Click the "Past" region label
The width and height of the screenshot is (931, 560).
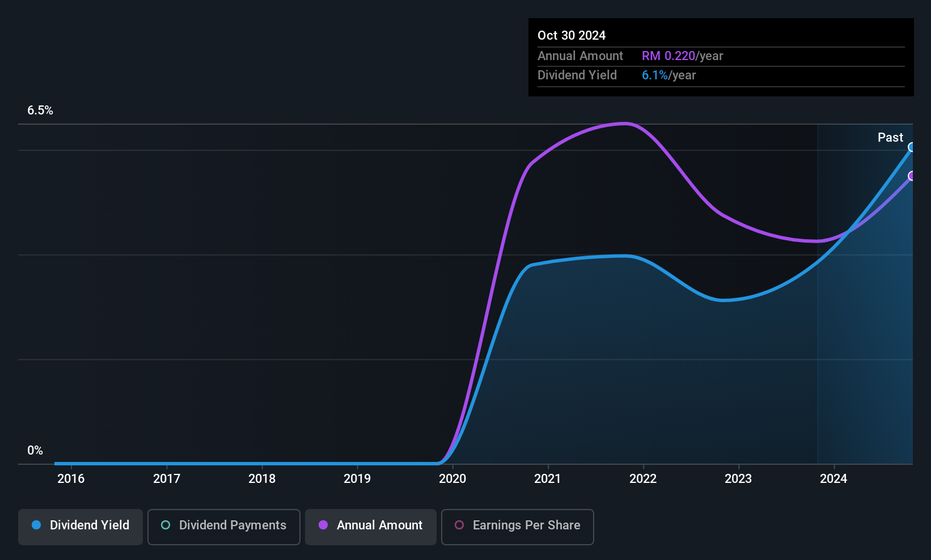890,138
